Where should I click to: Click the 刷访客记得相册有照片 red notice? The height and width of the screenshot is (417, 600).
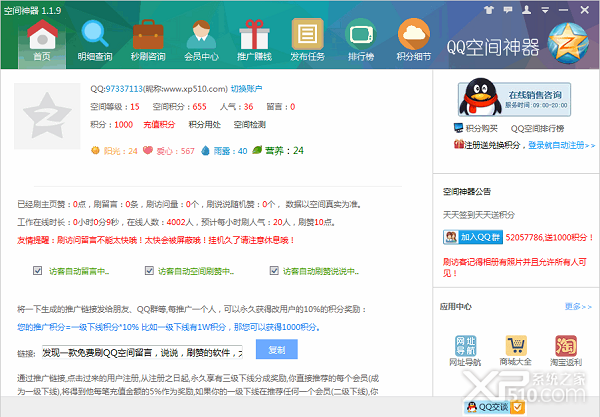(x=515, y=267)
